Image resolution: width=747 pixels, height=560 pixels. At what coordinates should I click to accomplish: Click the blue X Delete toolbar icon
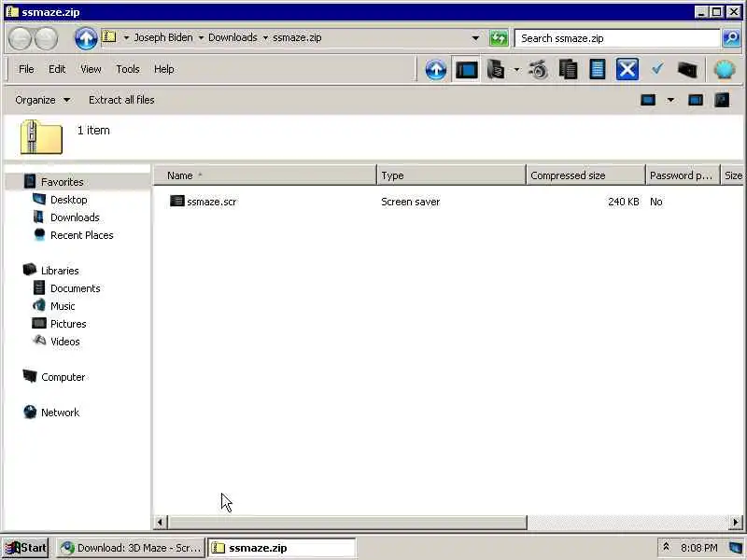pyautogui.click(x=627, y=70)
